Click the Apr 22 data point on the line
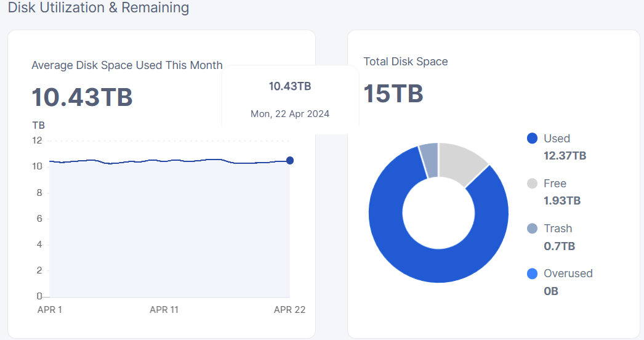The height and width of the screenshot is (340, 644). (290, 160)
